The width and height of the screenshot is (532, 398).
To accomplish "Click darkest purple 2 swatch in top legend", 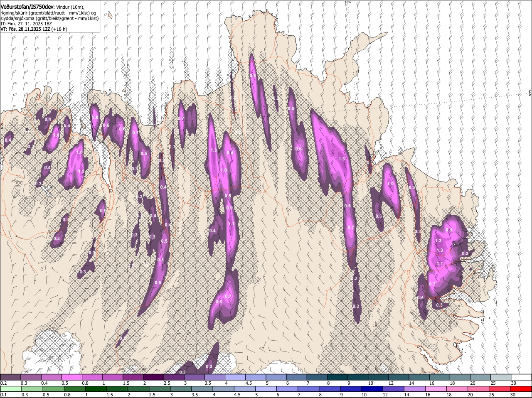I will [153, 377].
